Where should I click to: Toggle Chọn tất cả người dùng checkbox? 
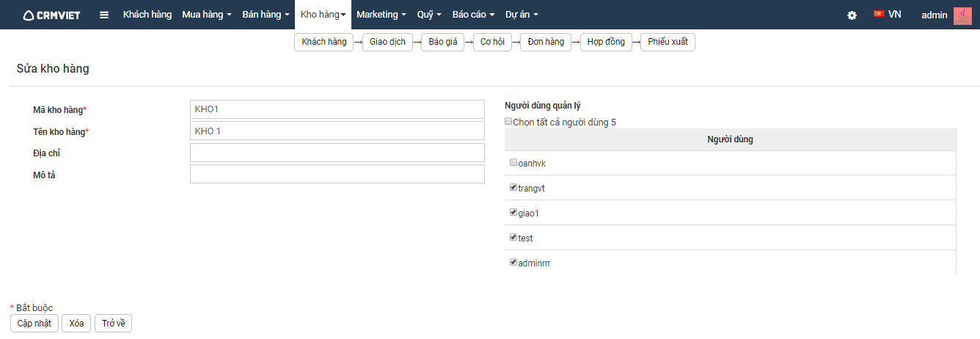pos(508,122)
